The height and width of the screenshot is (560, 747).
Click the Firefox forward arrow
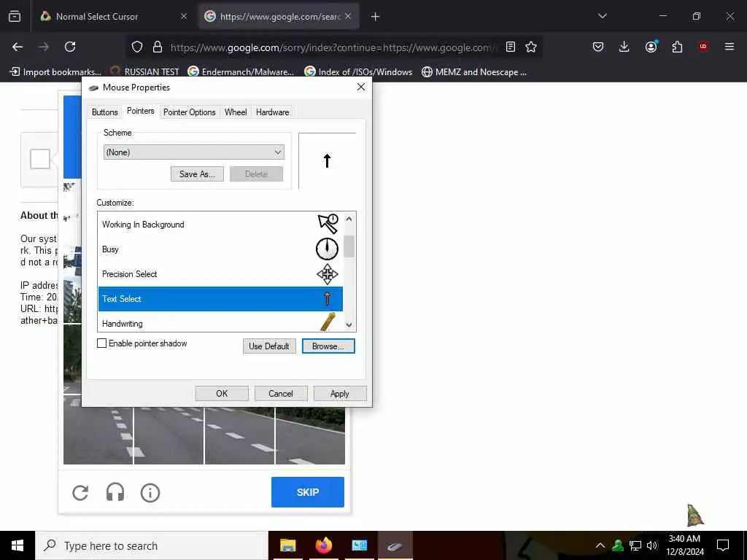pyautogui.click(x=44, y=47)
